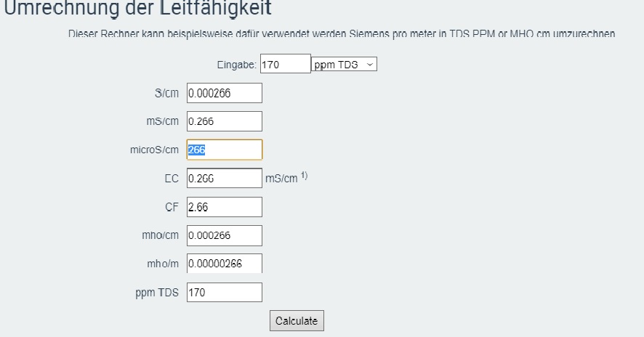644x337 pixels.
Task: Click the mho/m label text
Action: pos(161,264)
